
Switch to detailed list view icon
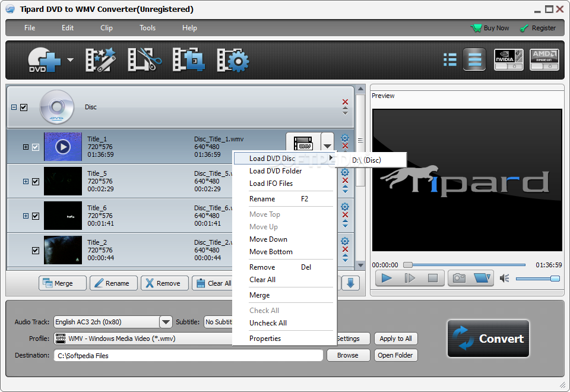pyautogui.click(x=450, y=59)
